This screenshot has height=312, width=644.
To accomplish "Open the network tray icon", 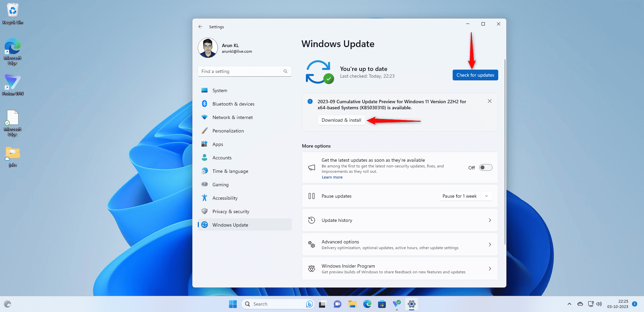I will coord(591,304).
